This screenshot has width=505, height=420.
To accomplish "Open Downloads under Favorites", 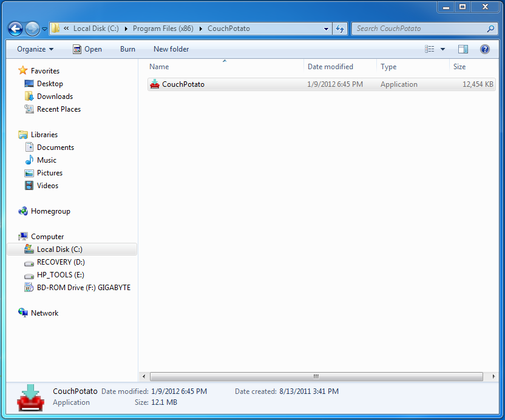I will point(55,97).
